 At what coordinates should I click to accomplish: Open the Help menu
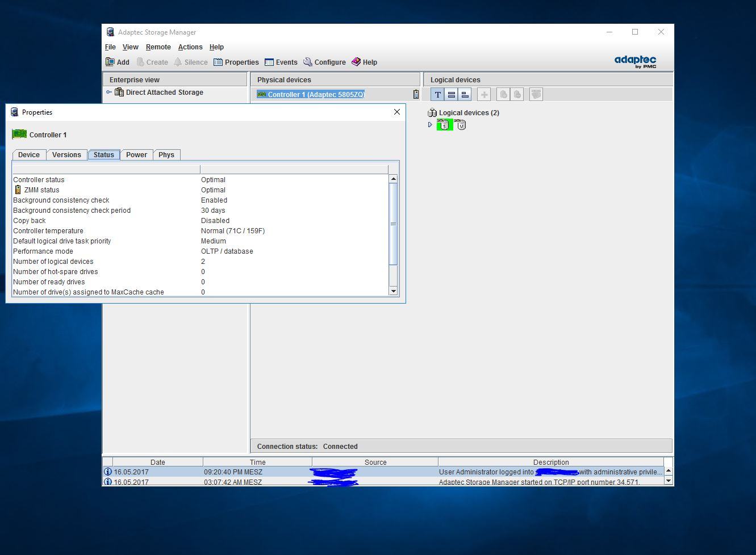point(216,47)
